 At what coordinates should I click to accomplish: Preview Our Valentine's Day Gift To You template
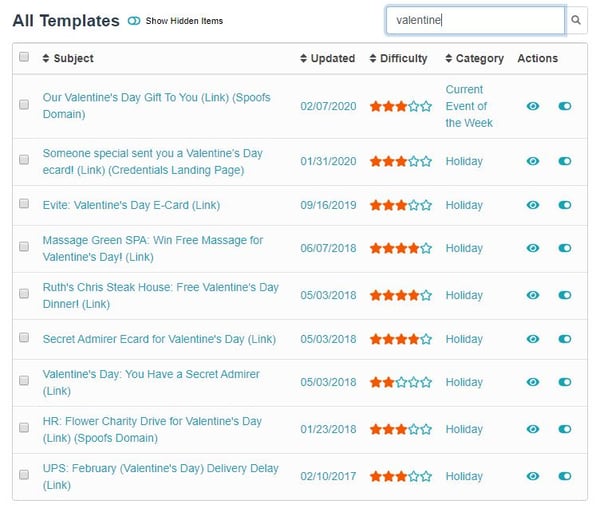coord(533,105)
